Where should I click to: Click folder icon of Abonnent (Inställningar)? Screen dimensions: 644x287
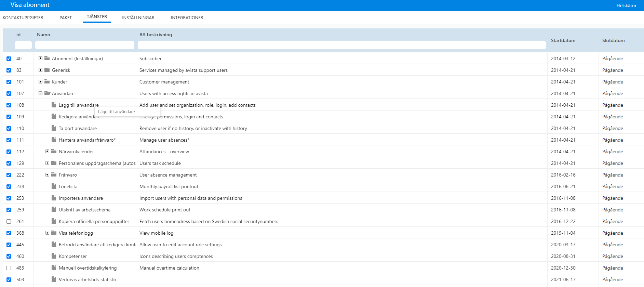click(47, 58)
